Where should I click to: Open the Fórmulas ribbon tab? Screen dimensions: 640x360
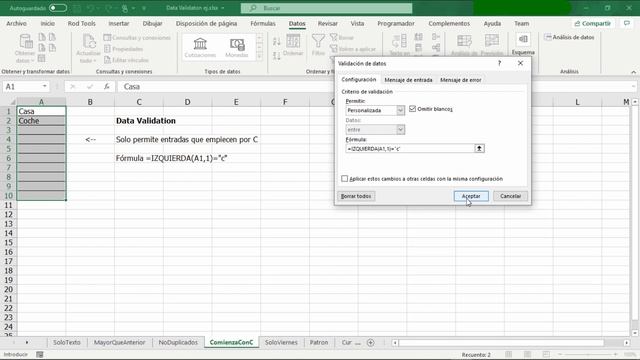pos(263,24)
